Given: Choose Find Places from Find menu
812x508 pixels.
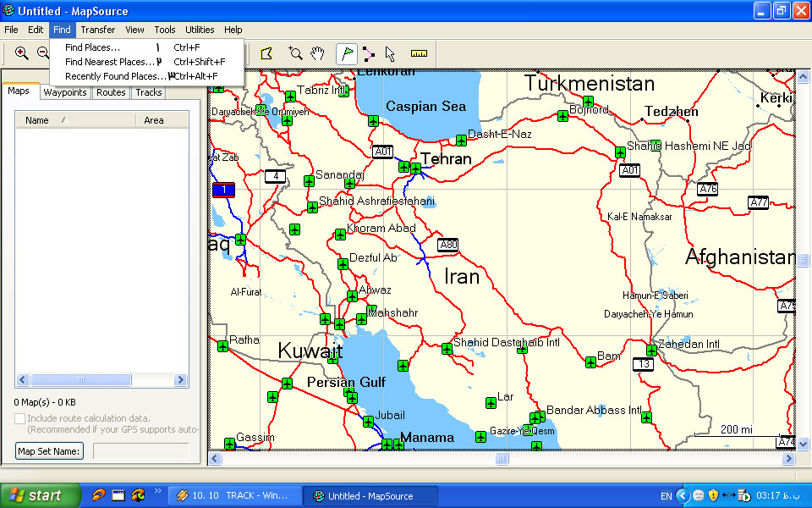Looking at the screenshot, I should tap(93, 47).
